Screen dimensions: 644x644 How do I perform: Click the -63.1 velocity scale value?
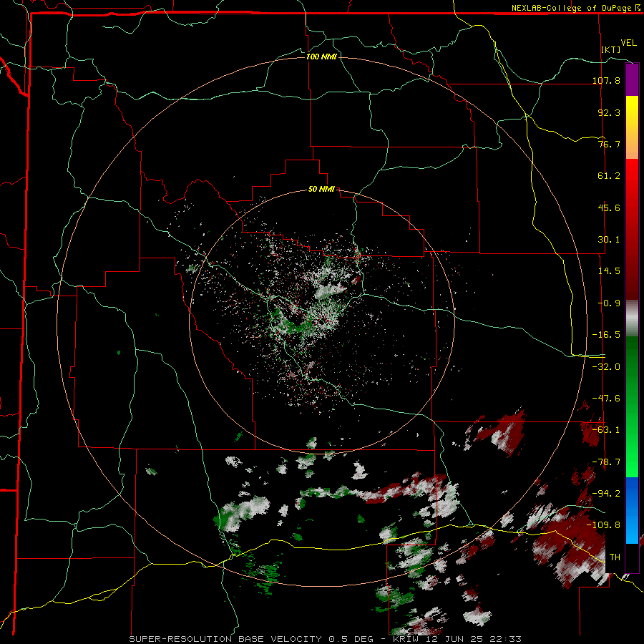click(607, 430)
